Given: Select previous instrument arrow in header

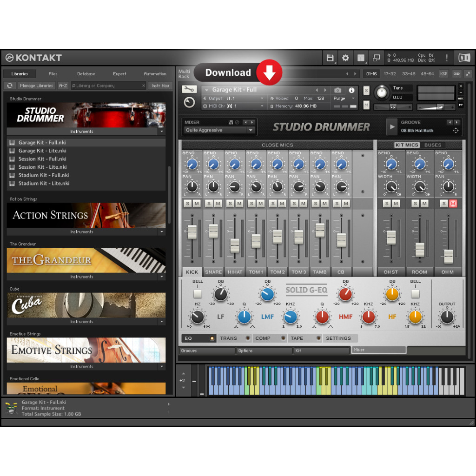Looking at the screenshot, I should coord(317,90).
